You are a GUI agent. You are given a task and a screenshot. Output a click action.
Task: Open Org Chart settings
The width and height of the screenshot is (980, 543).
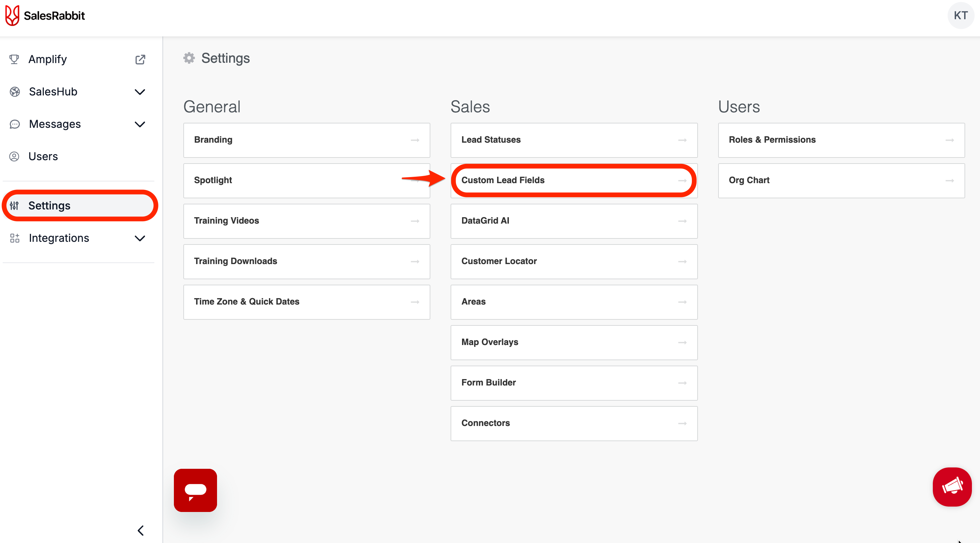(x=841, y=180)
